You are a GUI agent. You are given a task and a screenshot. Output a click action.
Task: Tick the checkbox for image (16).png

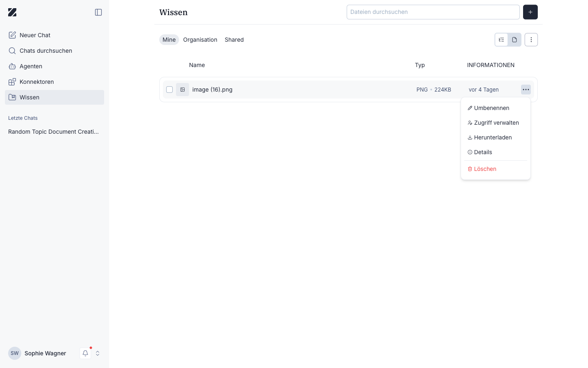(x=169, y=90)
